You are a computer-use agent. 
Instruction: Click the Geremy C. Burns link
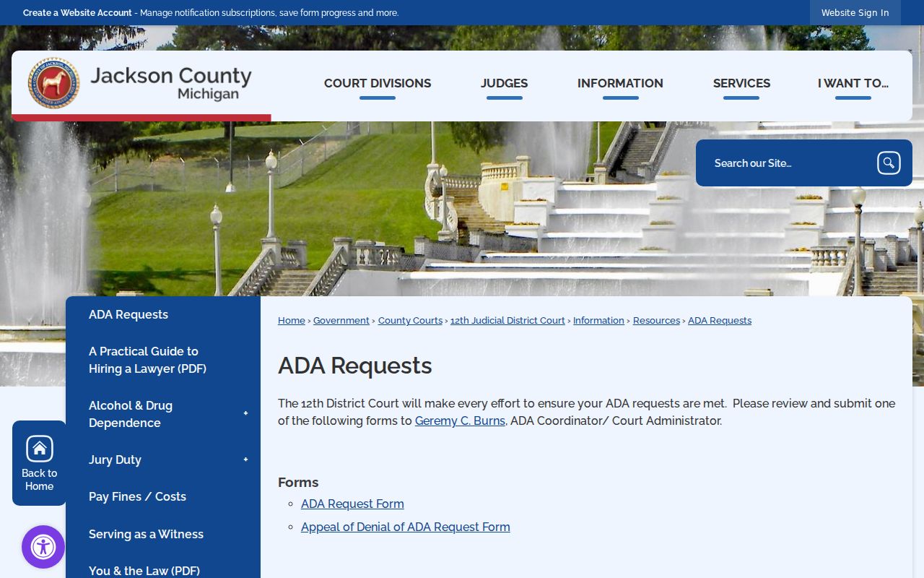pyautogui.click(x=460, y=420)
